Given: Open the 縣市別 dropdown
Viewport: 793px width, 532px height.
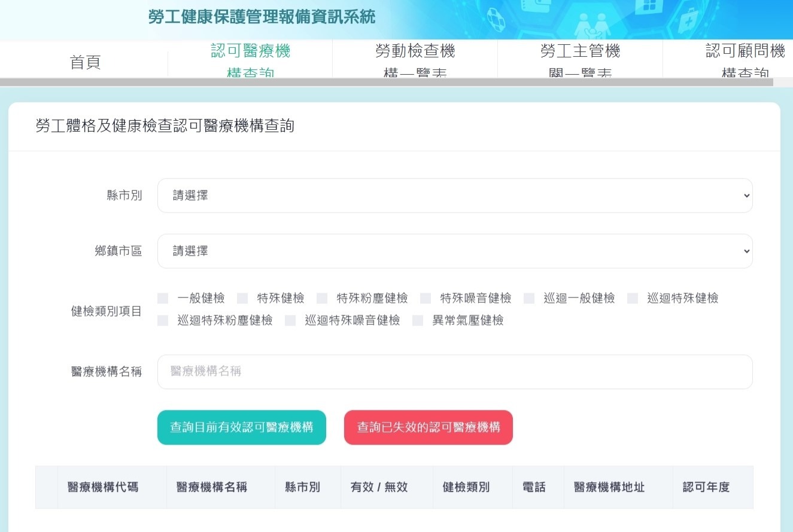Looking at the screenshot, I should [455, 196].
